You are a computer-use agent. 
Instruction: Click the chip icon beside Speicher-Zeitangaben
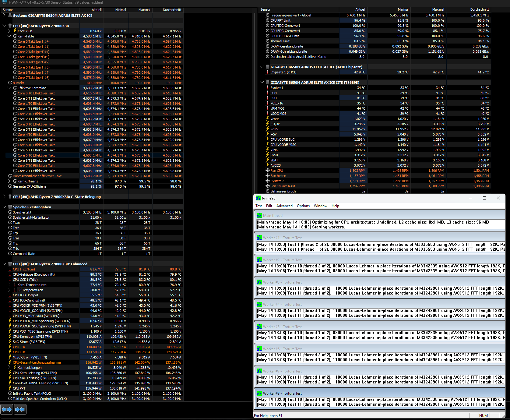pyautogui.click(x=10, y=207)
